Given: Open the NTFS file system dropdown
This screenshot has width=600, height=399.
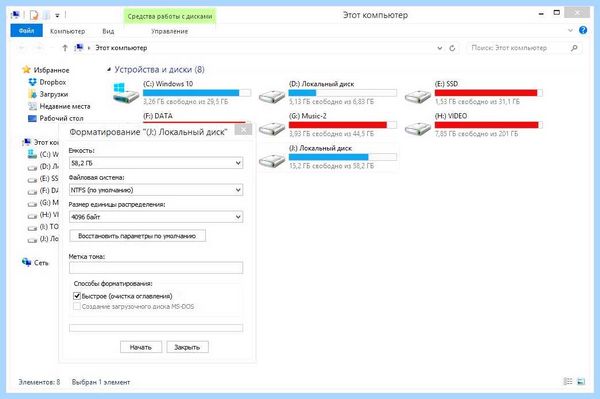Looking at the screenshot, I should pos(156,190).
